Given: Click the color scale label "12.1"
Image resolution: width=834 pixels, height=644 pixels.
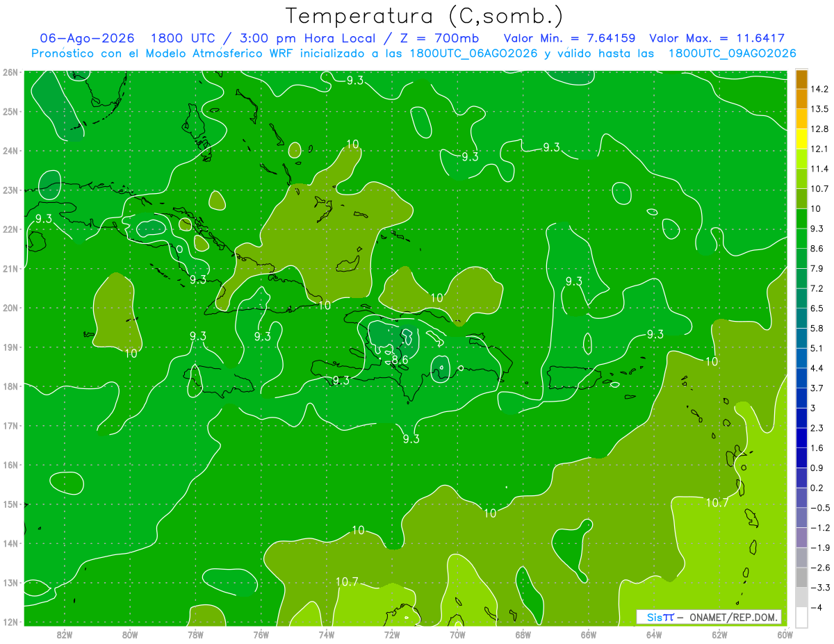Looking at the screenshot, I should 819,149.
